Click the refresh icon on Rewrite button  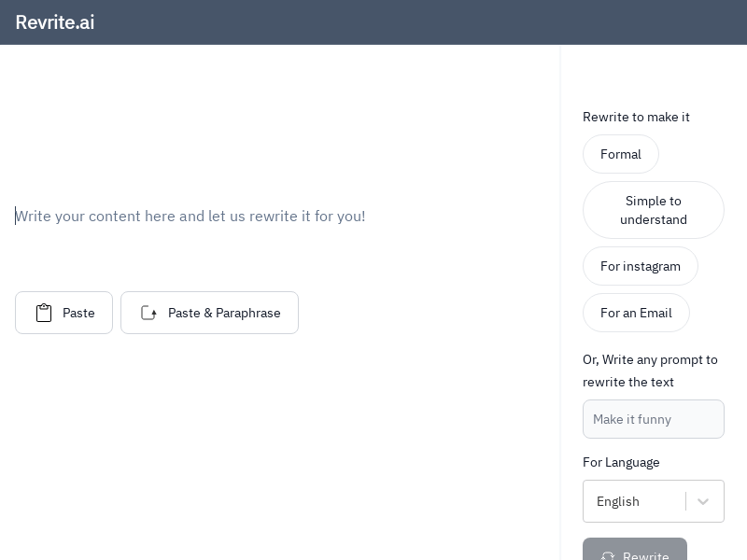(x=608, y=555)
